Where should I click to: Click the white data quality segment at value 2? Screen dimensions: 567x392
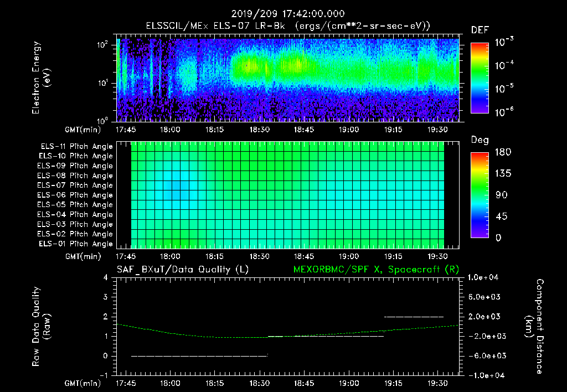(x=414, y=317)
